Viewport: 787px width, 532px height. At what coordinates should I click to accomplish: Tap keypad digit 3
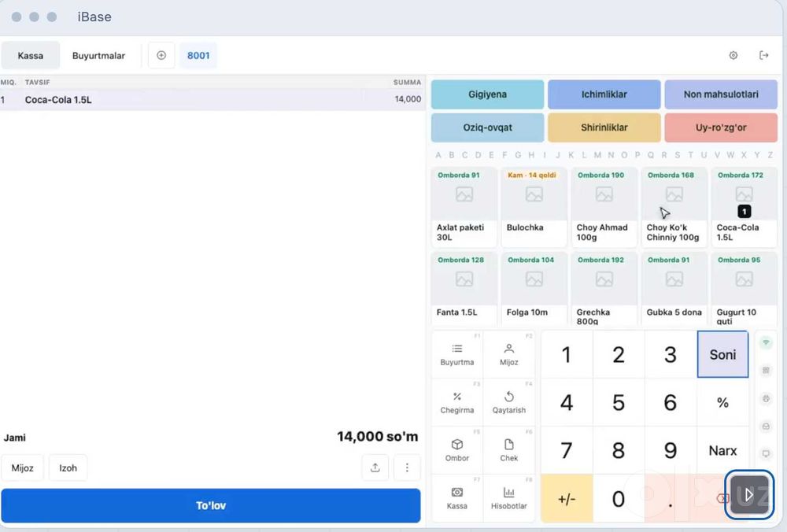click(670, 354)
